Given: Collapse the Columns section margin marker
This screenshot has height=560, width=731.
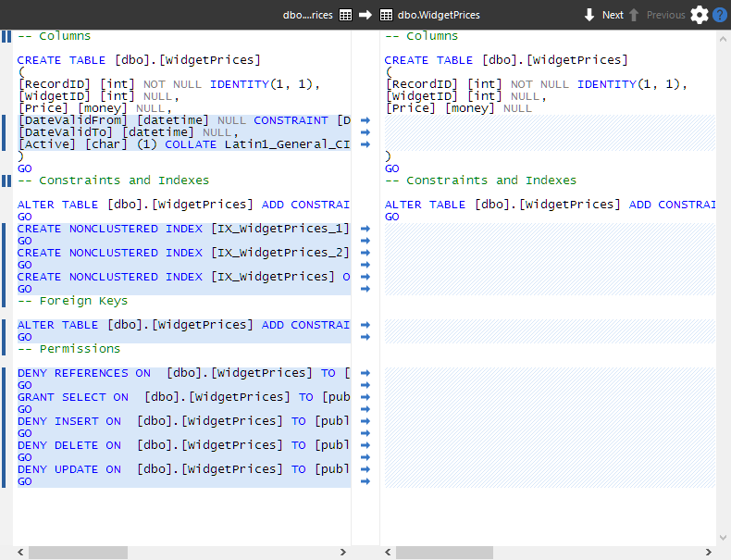Looking at the screenshot, I should (6, 36).
